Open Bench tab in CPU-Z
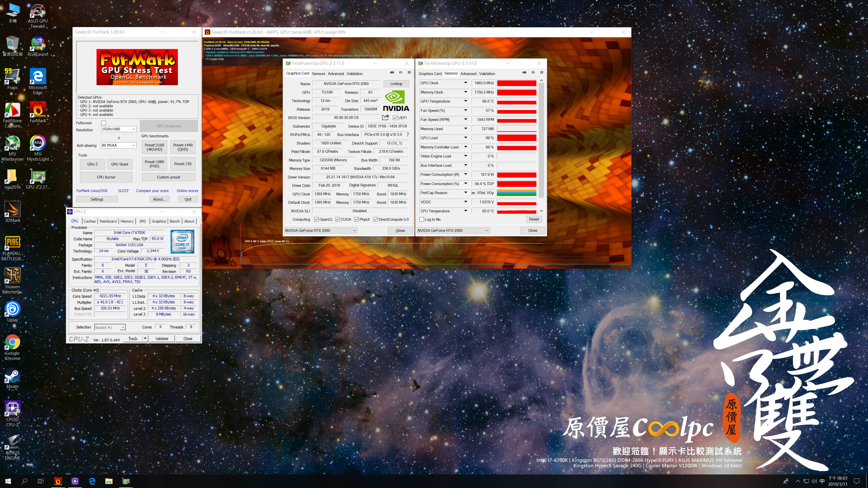Screen dimensions: 868x488 click(x=175, y=221)
